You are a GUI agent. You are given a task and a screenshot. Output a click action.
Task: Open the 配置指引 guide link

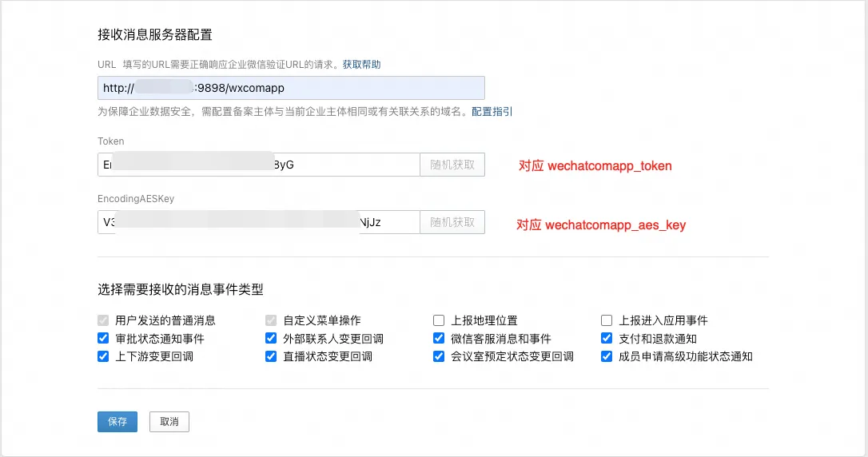click(x=492, y=112)
